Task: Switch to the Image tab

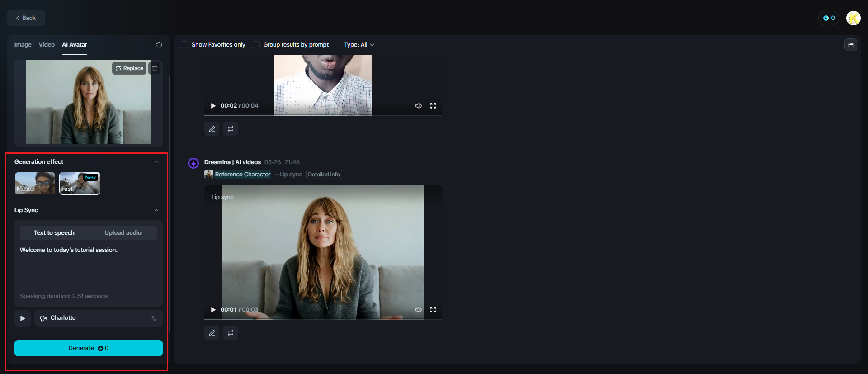Action: coord(23,45)
